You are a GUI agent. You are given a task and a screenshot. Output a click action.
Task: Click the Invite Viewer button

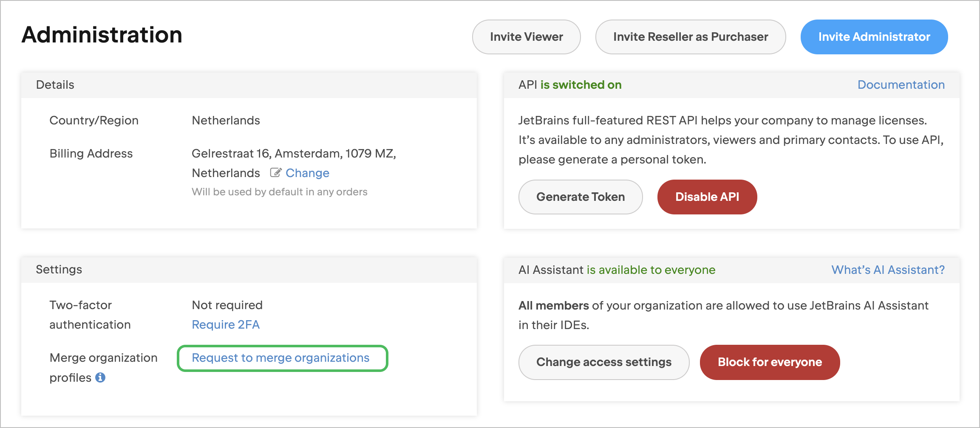tap(526, 37)
